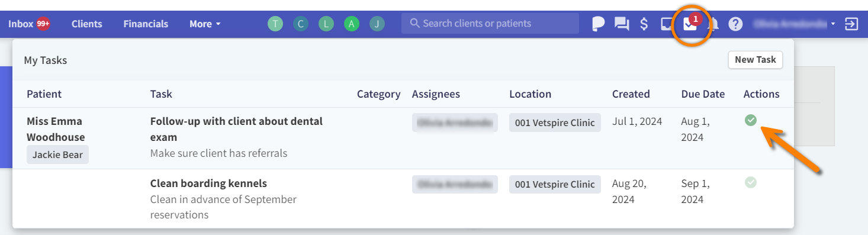Mark Clean boarding kennels task complete

point(751,182)
